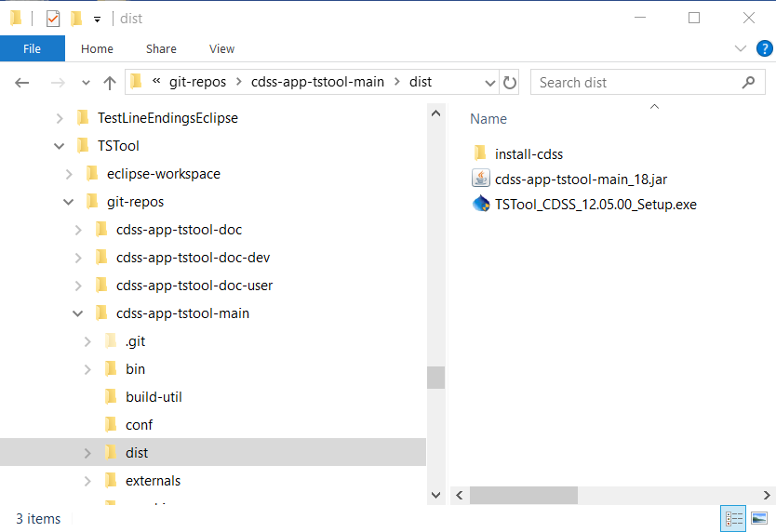Image resolution: width=776 pixels, height=532 pixels.
Task: Collapse the cdss-app-tstool-main tree node
Action: click(x=78, y=313)
